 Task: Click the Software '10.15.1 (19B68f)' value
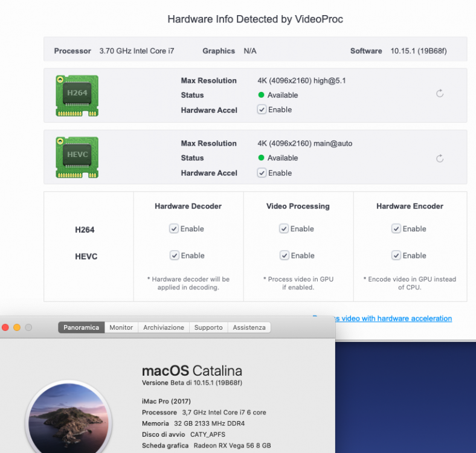[419, 51]
